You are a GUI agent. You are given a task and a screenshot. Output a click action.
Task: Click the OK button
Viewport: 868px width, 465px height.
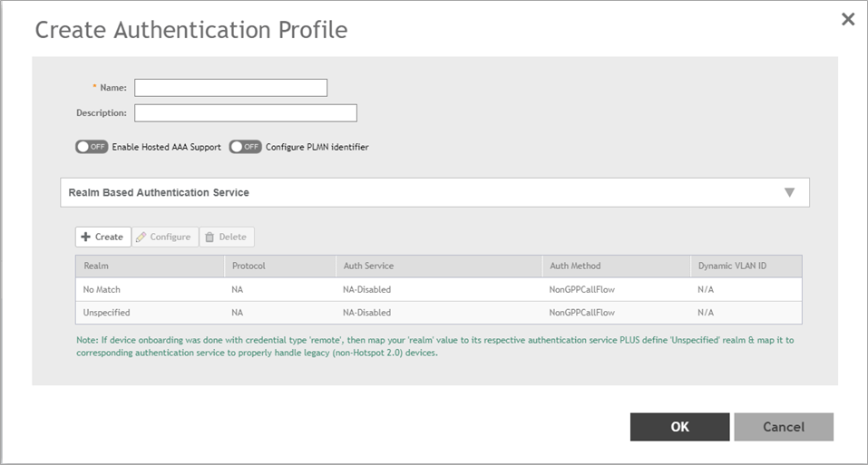coord(679,427)
